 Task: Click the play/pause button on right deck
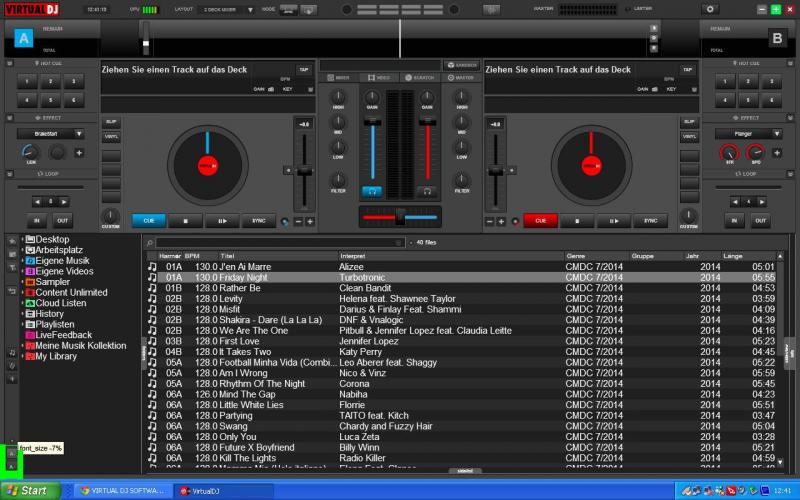coord(612,221)
